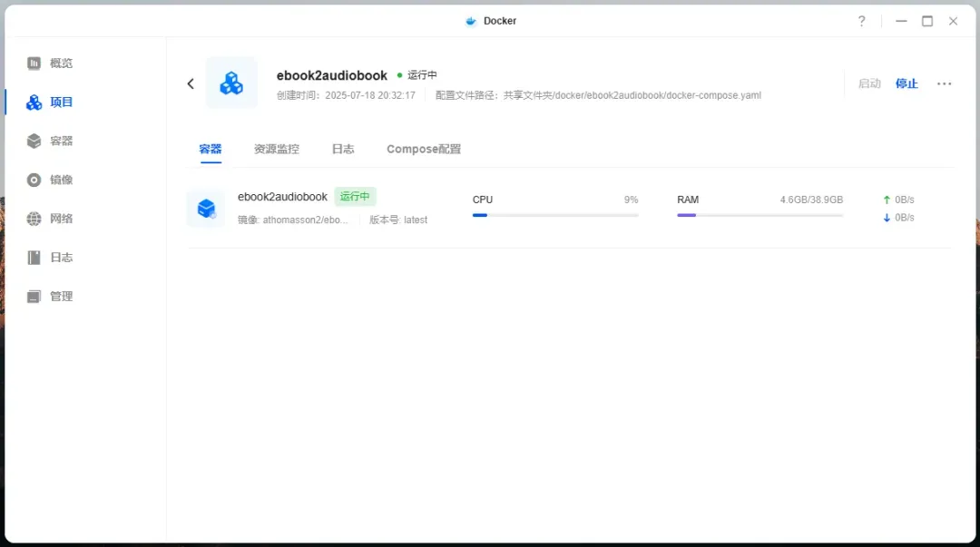Select the 容器 tab in project view
The image size is (980, 547).
211,149
